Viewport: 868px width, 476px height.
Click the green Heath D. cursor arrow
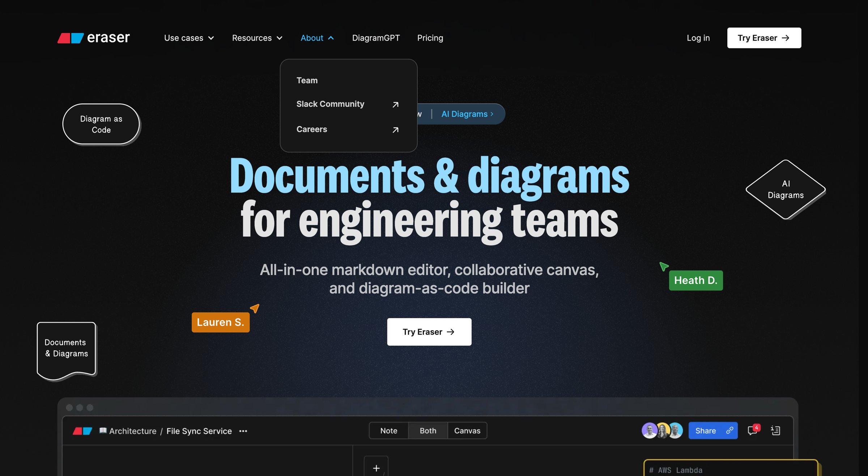pyautogui.click(x=664, y=266)
